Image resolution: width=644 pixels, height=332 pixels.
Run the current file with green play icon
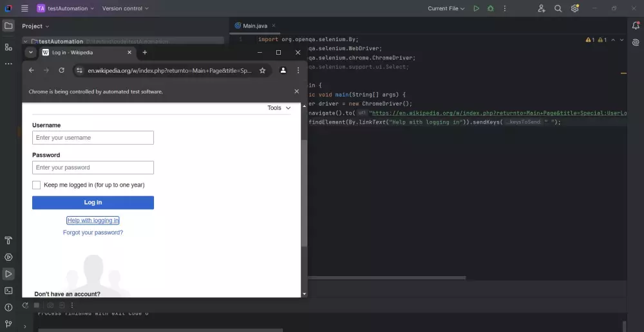[x=476, y=8]
